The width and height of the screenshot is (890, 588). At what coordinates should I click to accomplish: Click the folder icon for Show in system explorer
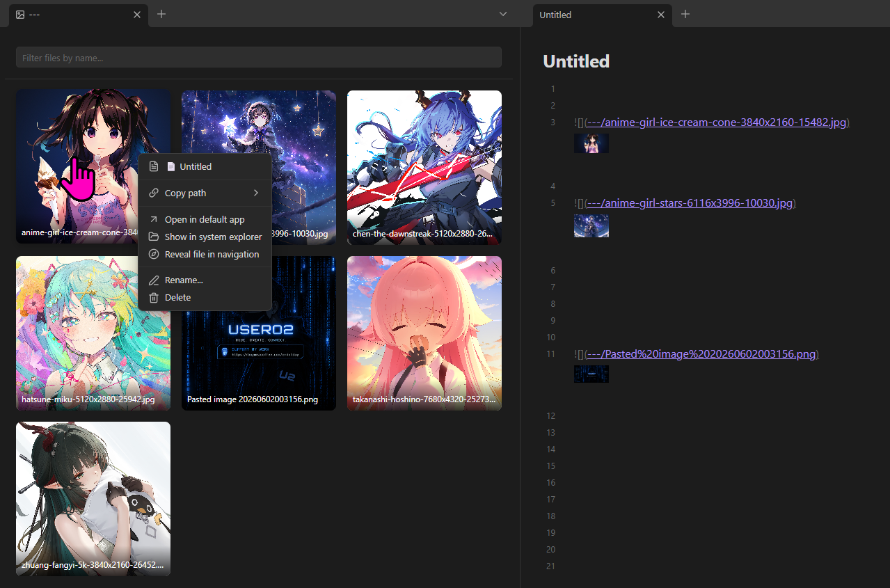[154, 237]
